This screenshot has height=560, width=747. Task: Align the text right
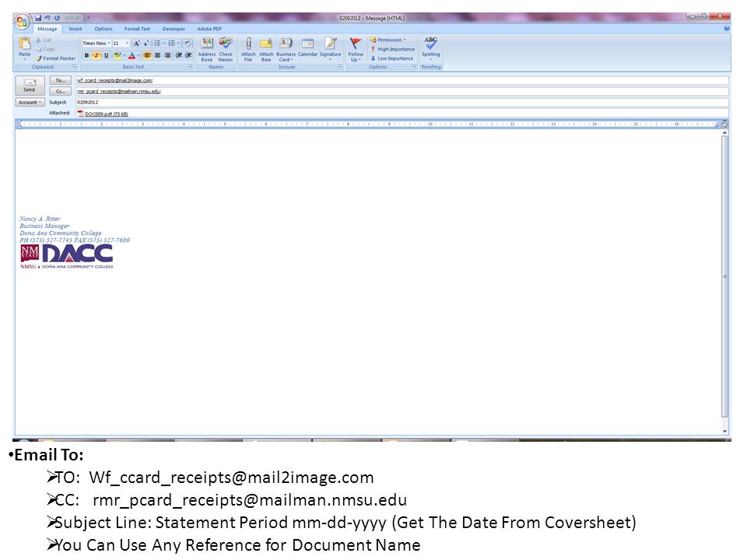point(167,56)
